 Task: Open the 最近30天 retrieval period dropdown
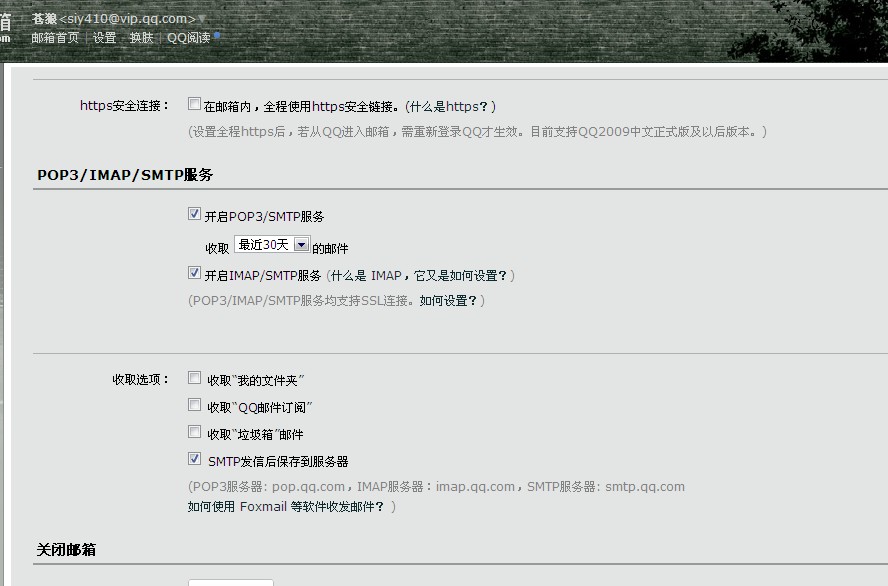272,245
